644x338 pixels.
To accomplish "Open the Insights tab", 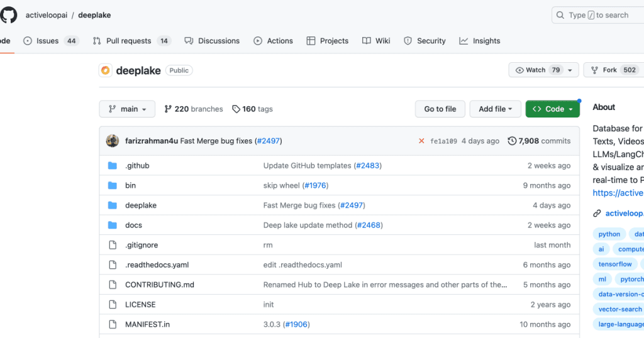I will click(480, 41).
